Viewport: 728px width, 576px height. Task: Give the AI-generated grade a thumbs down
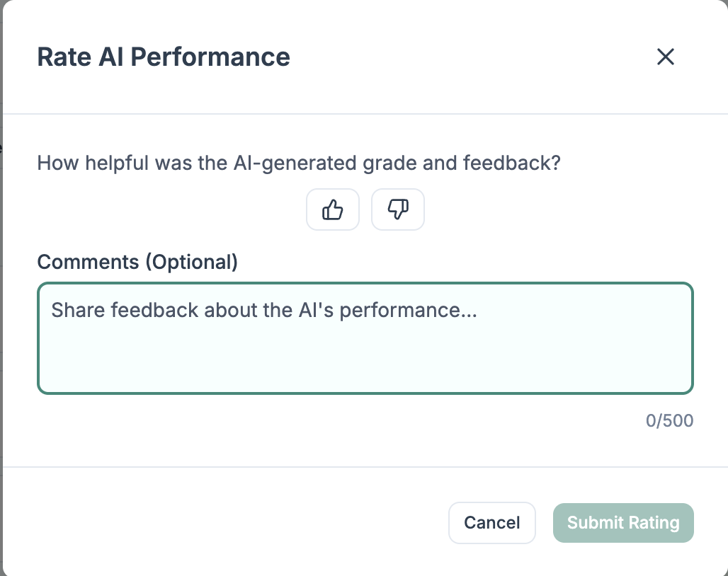click(x=398, y=209)
